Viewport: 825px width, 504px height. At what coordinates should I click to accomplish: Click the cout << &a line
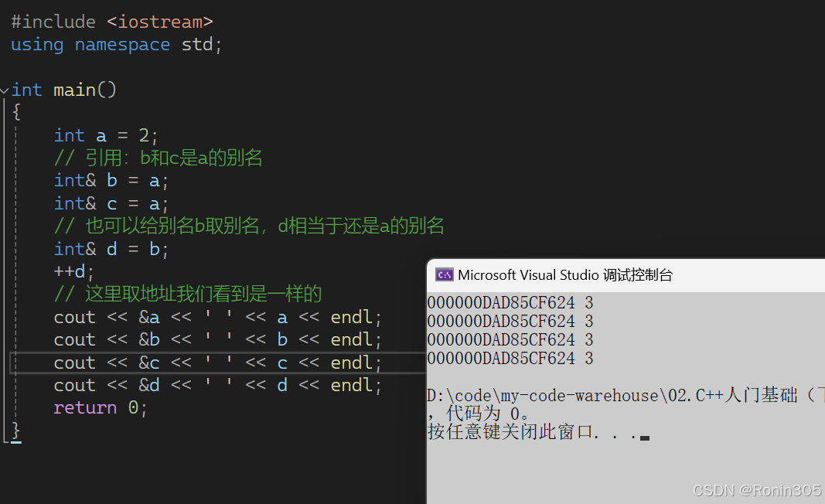pyautogui.click(x=217, y=317)
